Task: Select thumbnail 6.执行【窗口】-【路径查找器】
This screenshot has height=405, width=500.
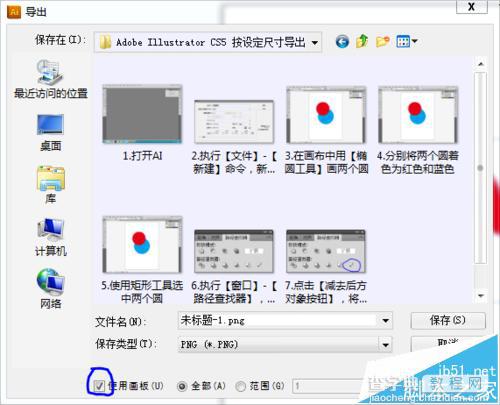Action: 234,251
